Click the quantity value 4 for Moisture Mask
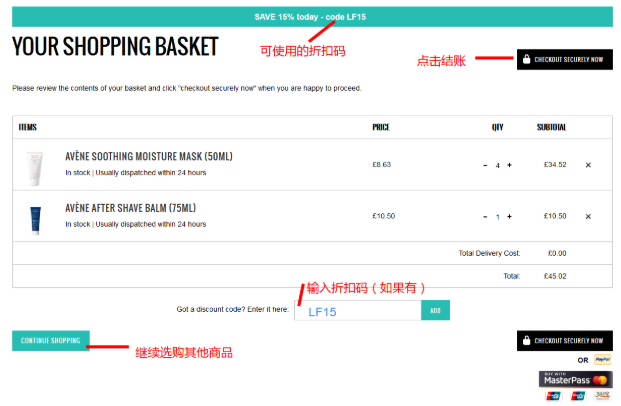 497,166
